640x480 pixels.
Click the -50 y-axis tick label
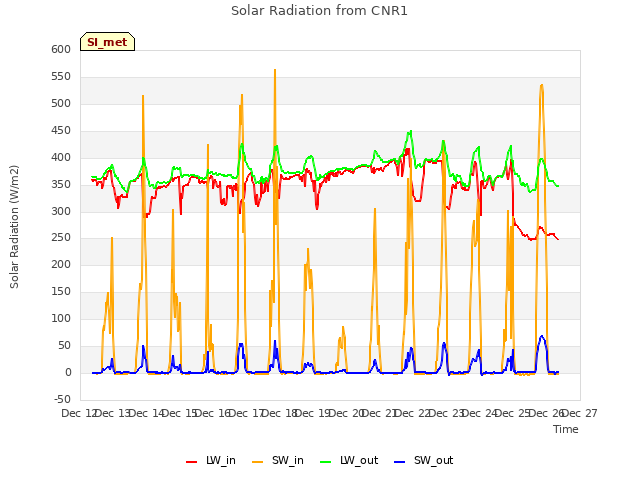click(62, 399)
